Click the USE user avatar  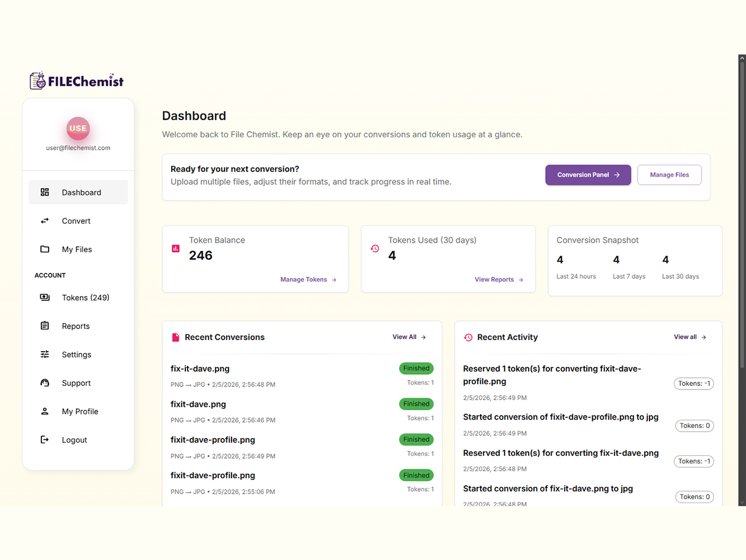click(x=78, y=128)
